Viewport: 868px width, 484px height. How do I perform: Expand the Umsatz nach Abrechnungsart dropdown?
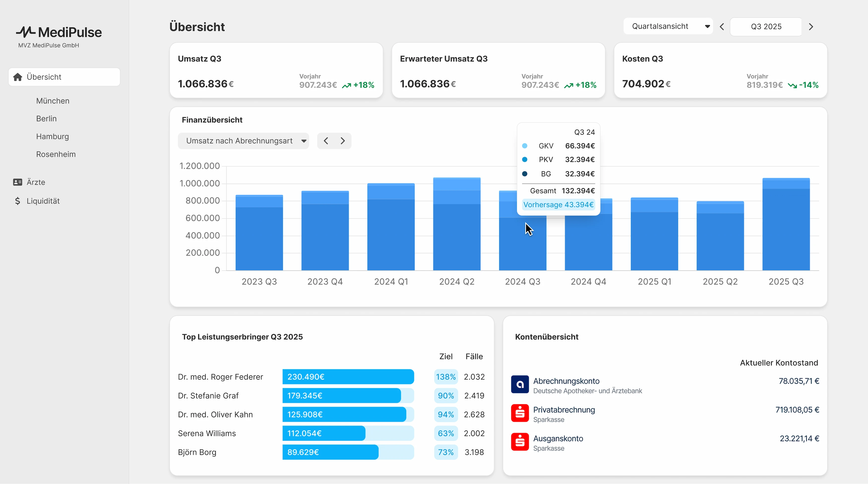tap(243, 141)
